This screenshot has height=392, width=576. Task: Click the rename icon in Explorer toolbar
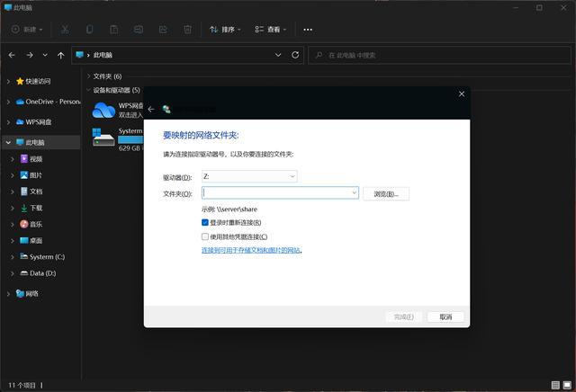click(139, 30)
